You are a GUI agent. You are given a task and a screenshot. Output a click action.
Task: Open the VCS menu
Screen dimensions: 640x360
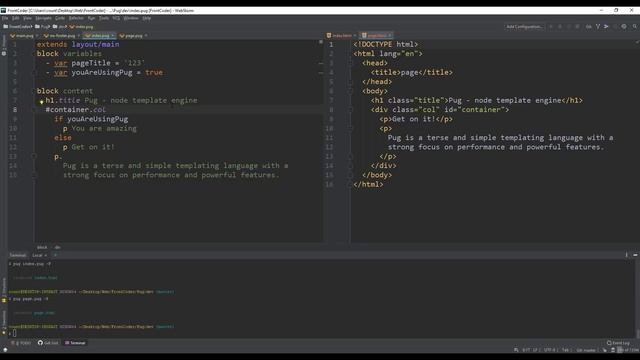(116, 18)
